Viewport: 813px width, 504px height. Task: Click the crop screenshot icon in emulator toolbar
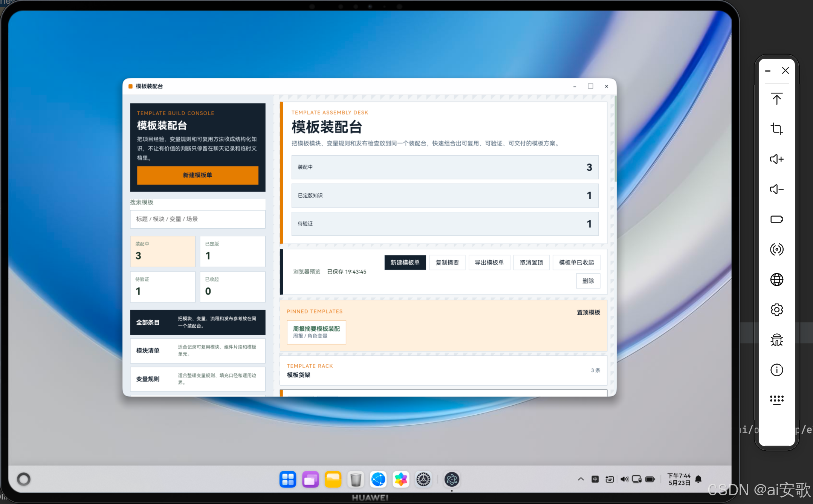776,129
